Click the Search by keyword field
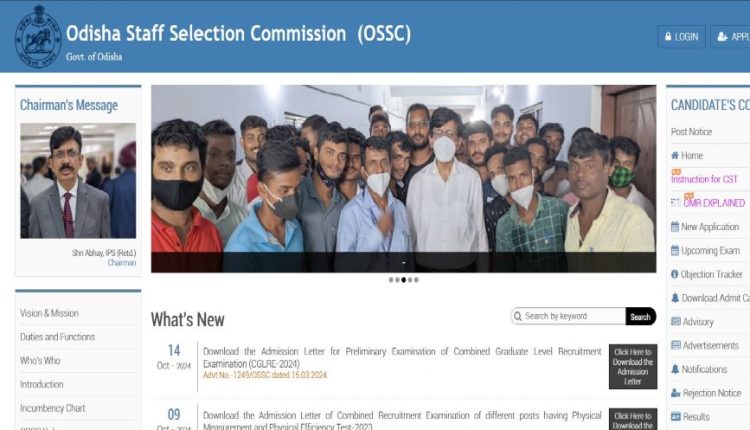Screen dimensions: 750x430 [568, 316]
